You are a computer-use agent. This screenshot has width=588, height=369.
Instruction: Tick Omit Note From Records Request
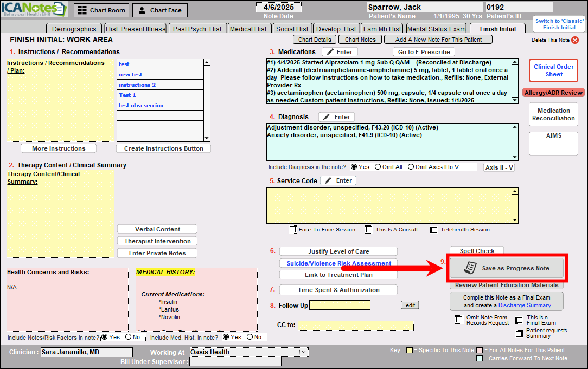pos(459,320)
